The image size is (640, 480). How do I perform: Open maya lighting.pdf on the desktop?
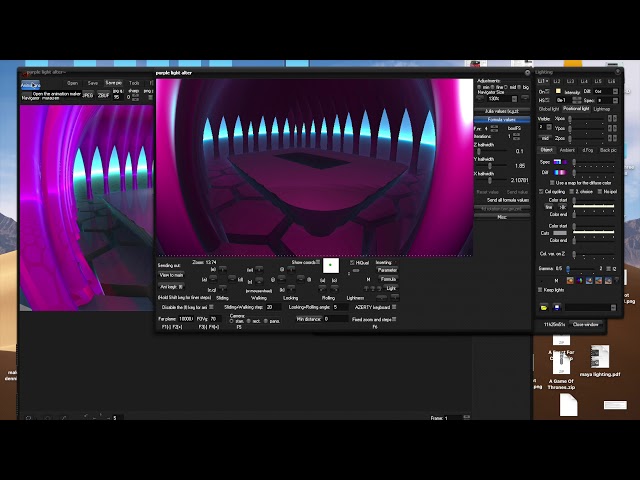click(x=600, y=361)
